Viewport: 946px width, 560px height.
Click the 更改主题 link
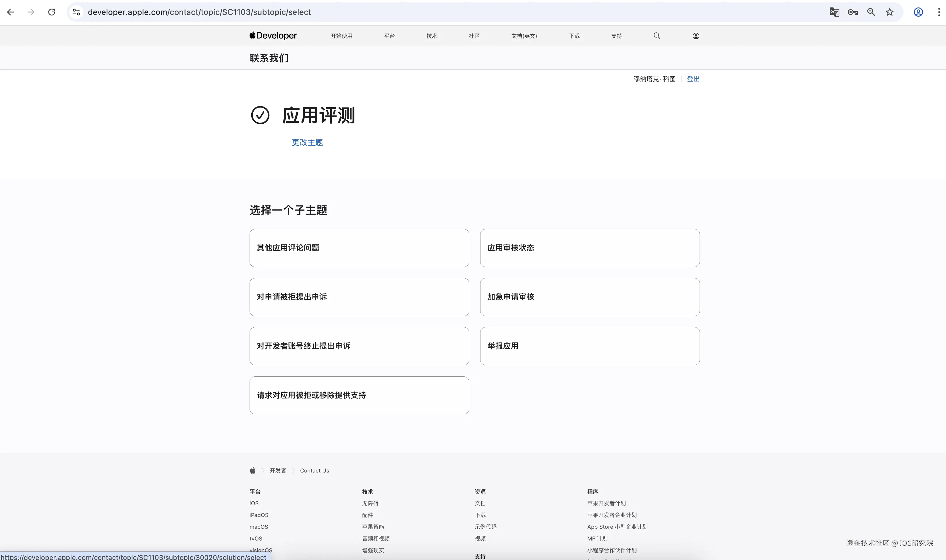[307, 142]
